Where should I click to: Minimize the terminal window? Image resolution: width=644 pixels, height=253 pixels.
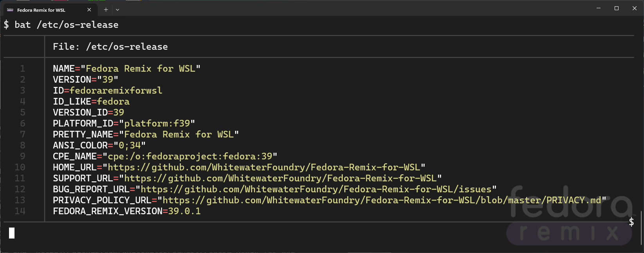(x=599, y=8)
